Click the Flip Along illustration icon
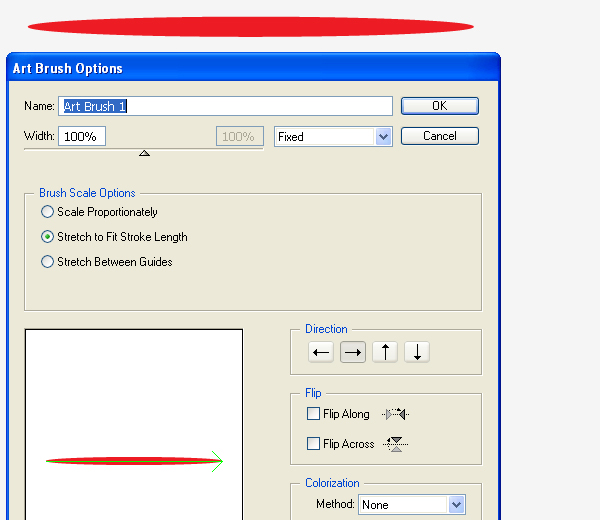Viewport: 600px width, 520px height. coord(396,414)
